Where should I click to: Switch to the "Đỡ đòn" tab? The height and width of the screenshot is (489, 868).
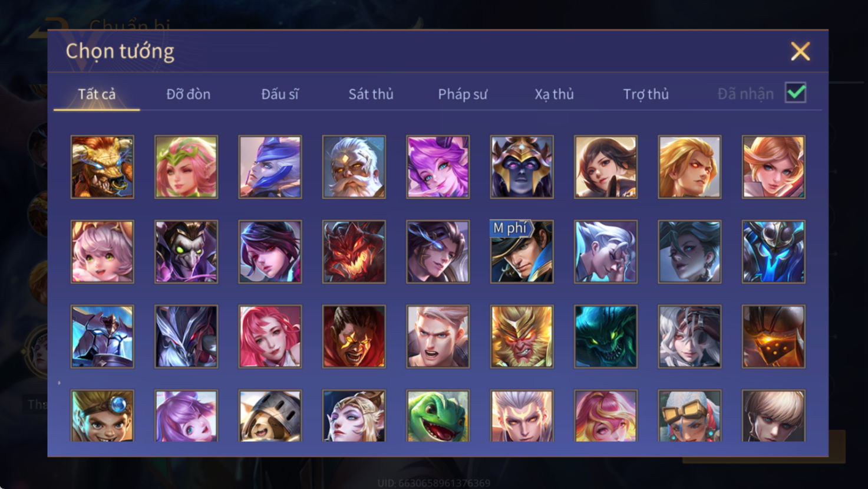(x=188, y=94)
